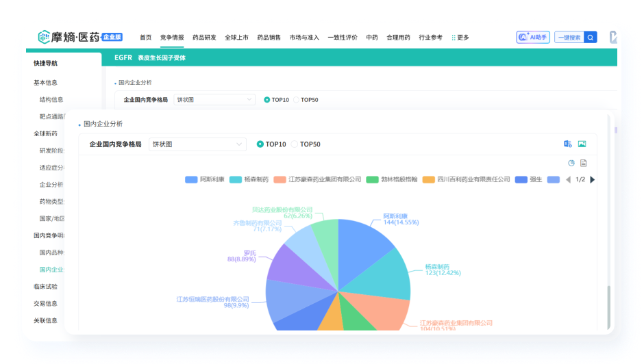Image resolution: width=644 pixels, height=364 pixels.
Task: Open 临床试验 in sidebar
Action: (x=45, y=287)
